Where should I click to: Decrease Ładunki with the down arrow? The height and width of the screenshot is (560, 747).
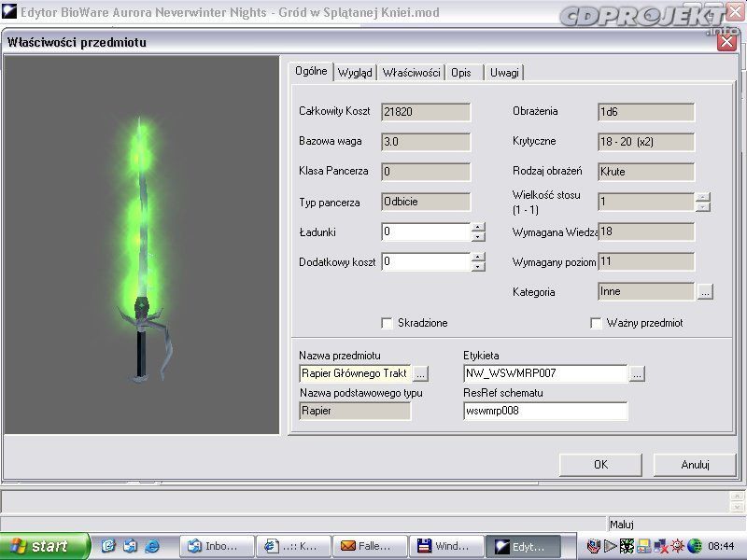tap(478, 237)
